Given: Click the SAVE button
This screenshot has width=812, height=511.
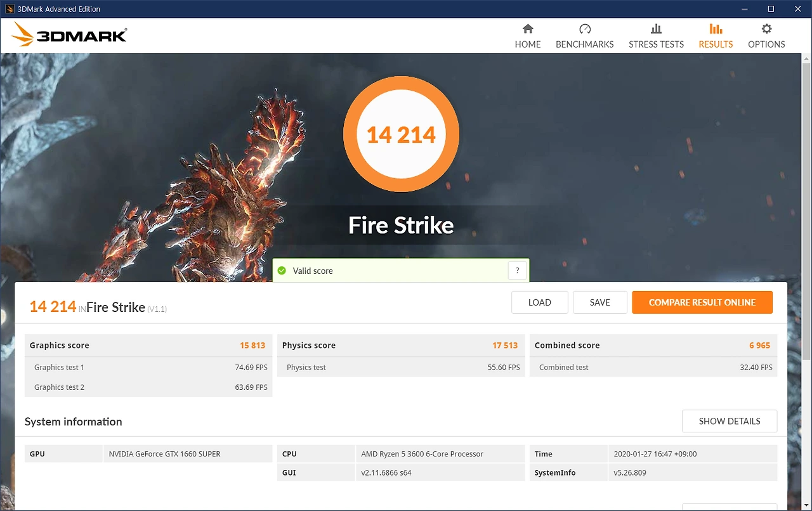Looking at the screenshot, I should tap(600, 302).
